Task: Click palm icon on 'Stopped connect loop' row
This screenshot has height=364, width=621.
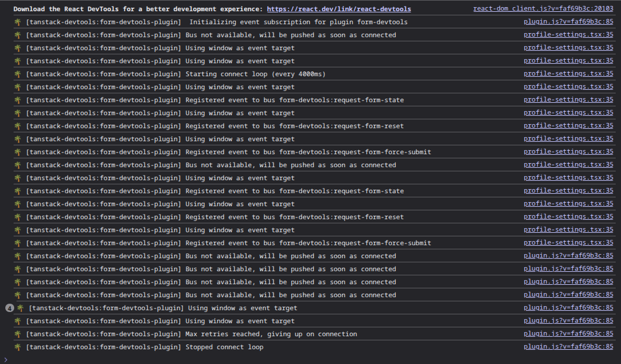Action: 17,347
